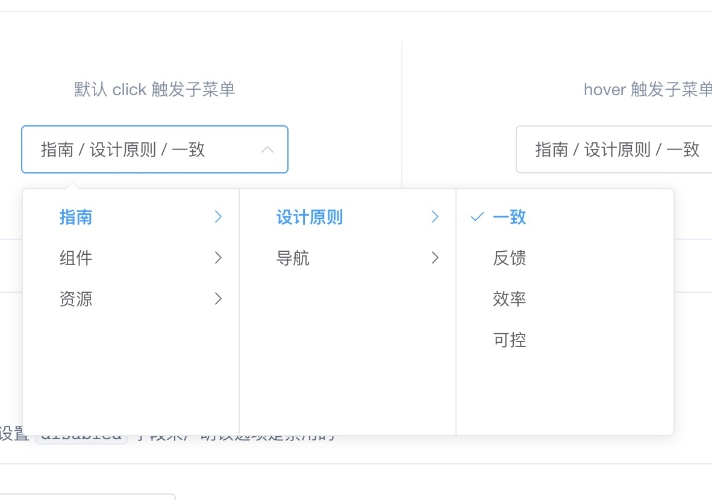Click the chevron arrow beside 导航
The height and width of the screenshot is (500, 712).
pos(435,258)
